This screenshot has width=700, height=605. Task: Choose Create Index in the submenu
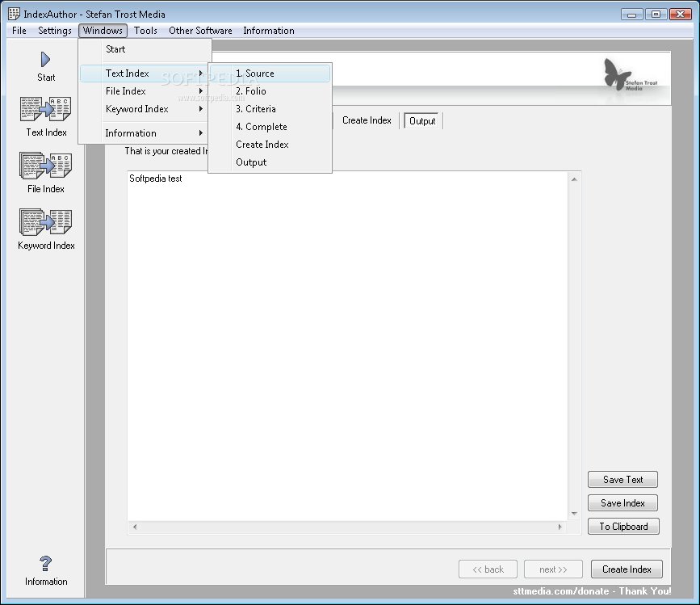[270, 145]
